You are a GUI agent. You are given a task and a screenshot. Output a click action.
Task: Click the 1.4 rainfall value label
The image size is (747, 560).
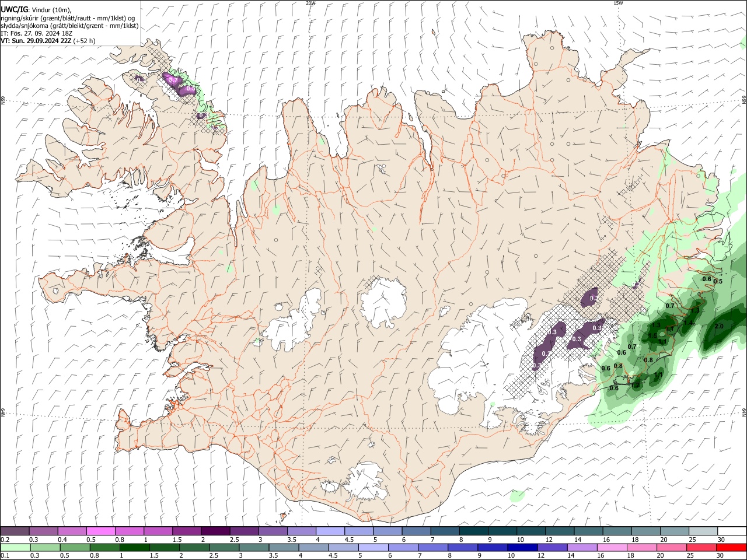[x=688, y=323]
